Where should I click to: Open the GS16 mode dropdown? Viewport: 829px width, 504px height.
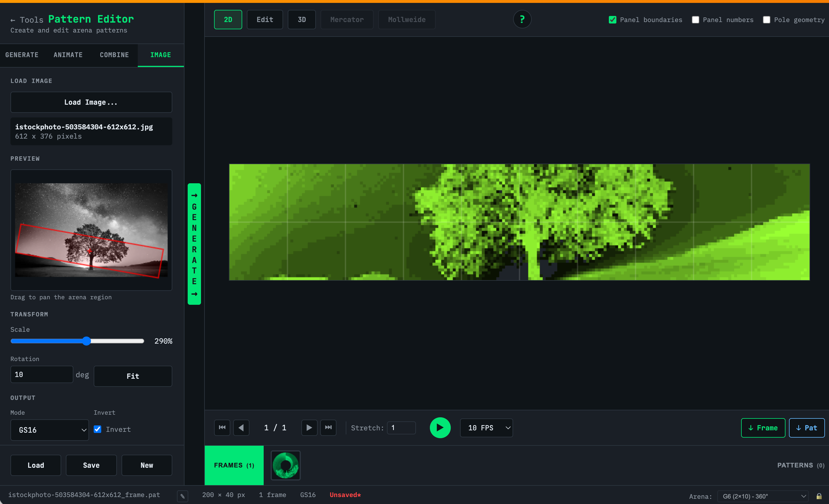(x=50, y=430)
